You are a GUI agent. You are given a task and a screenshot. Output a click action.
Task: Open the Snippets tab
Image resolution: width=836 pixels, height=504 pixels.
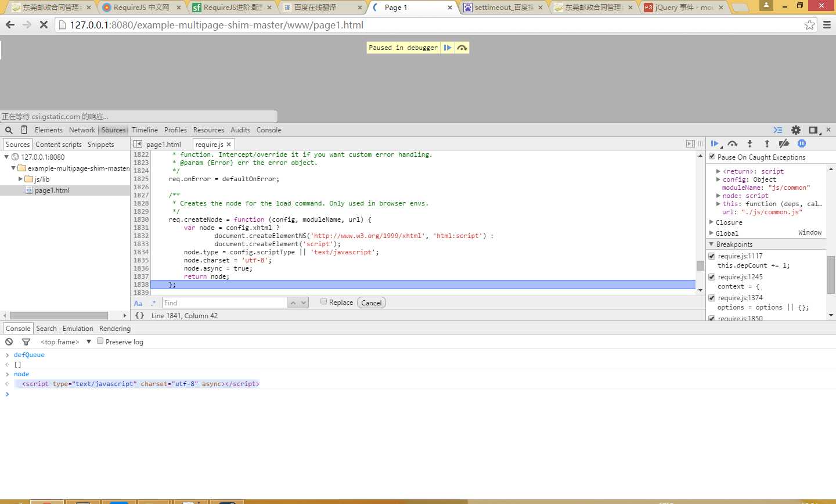pyautogui.click(x=101, y=145)
